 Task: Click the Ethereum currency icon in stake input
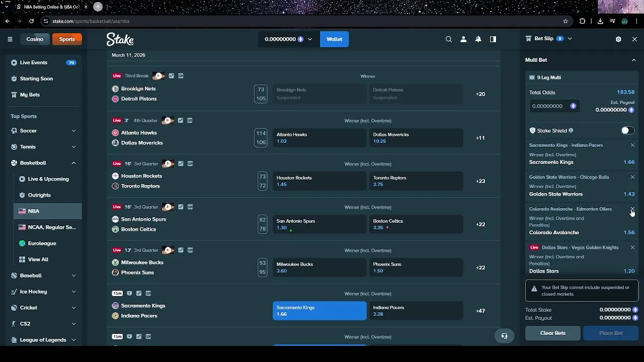tap(573, 106)
